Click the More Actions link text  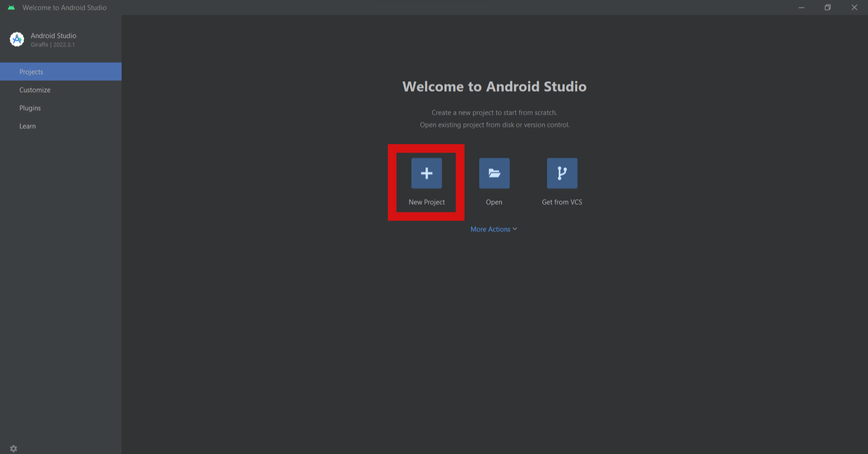click(490, 229)
